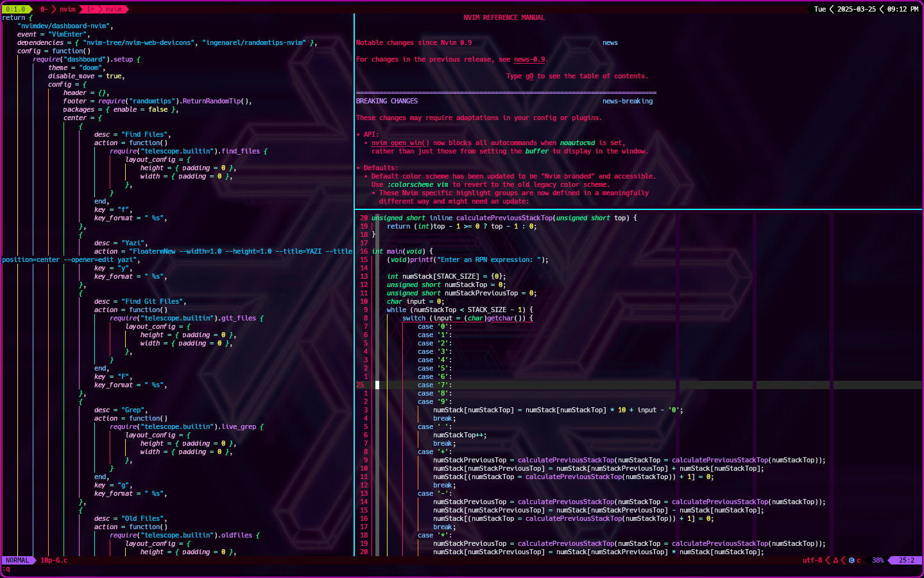The image size is (924, 578).
Task: Click the underlined switch keyword in the code
Action: coord(415,318)
